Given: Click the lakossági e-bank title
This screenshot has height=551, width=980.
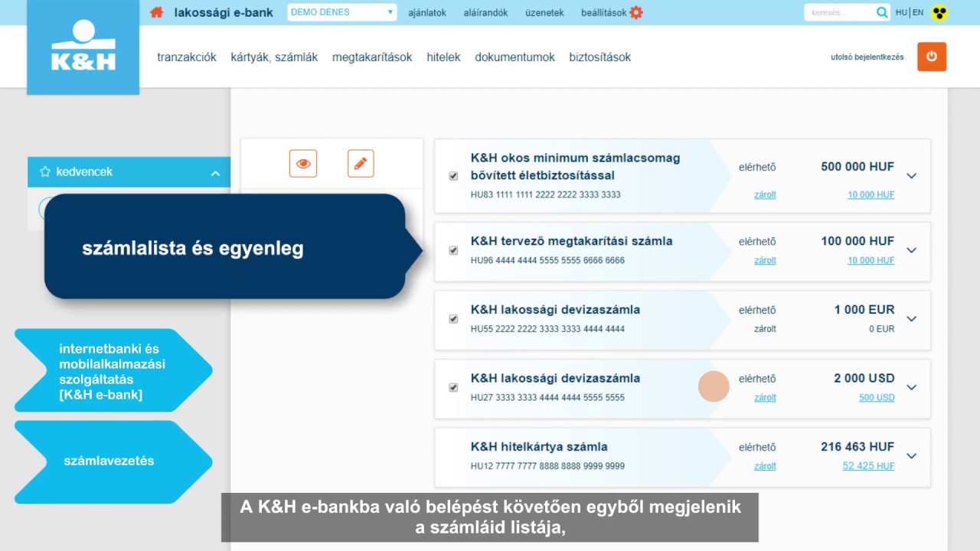Looking at the screenshot, I should (224, 12).
